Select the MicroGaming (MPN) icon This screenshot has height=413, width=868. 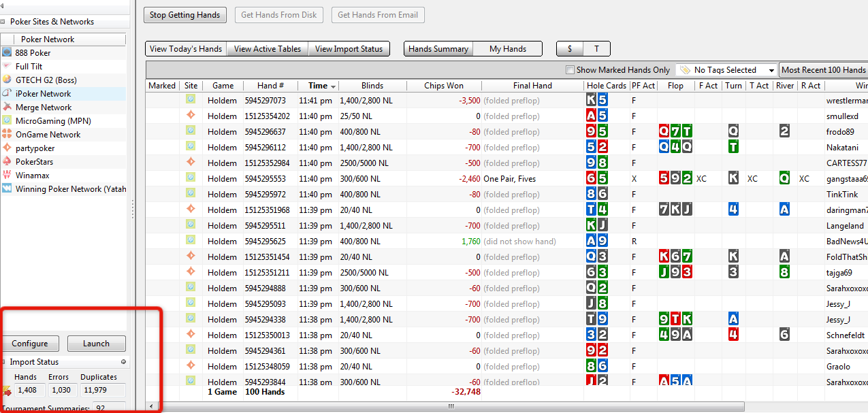(7, 120)
